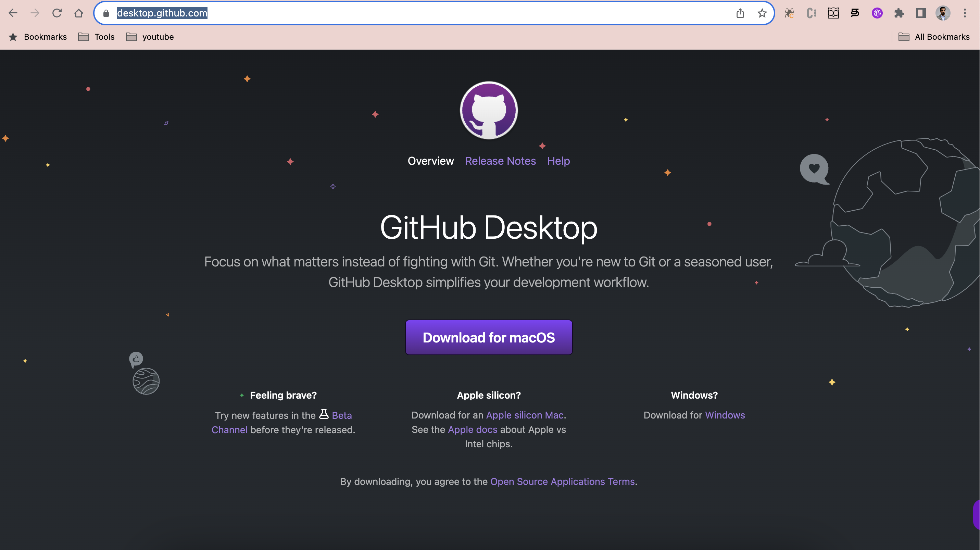Open the striped 'S' extension icon
Screen dimensions: 980x550
855,13
